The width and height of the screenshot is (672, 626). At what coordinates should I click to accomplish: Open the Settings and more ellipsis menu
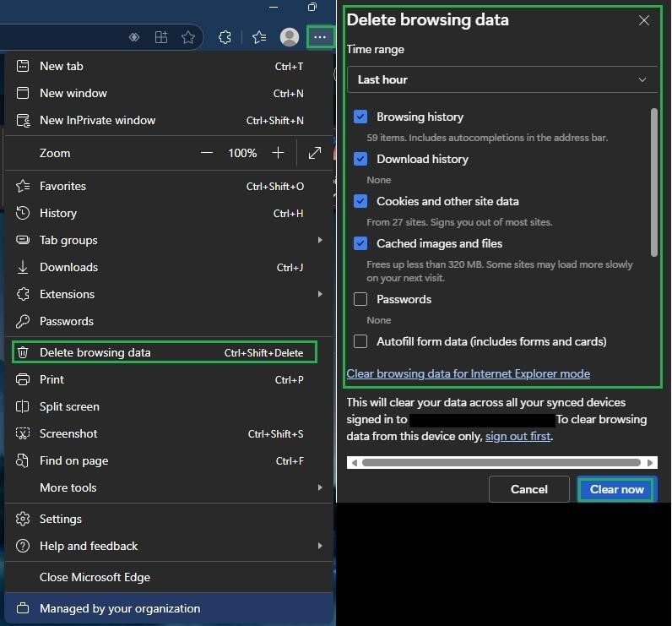click(x=320, y=37)
